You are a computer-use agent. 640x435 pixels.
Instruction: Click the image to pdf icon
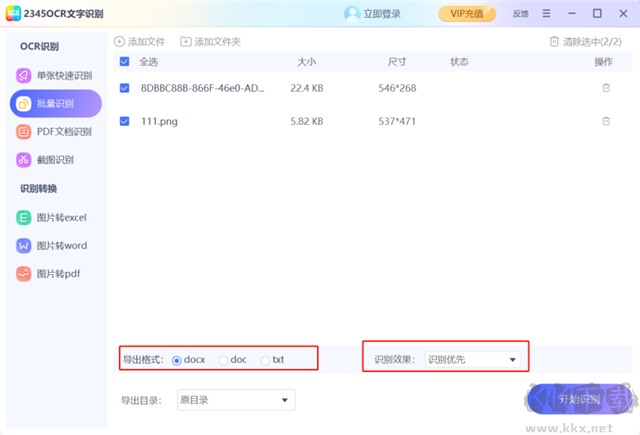(x=24, y=274)
